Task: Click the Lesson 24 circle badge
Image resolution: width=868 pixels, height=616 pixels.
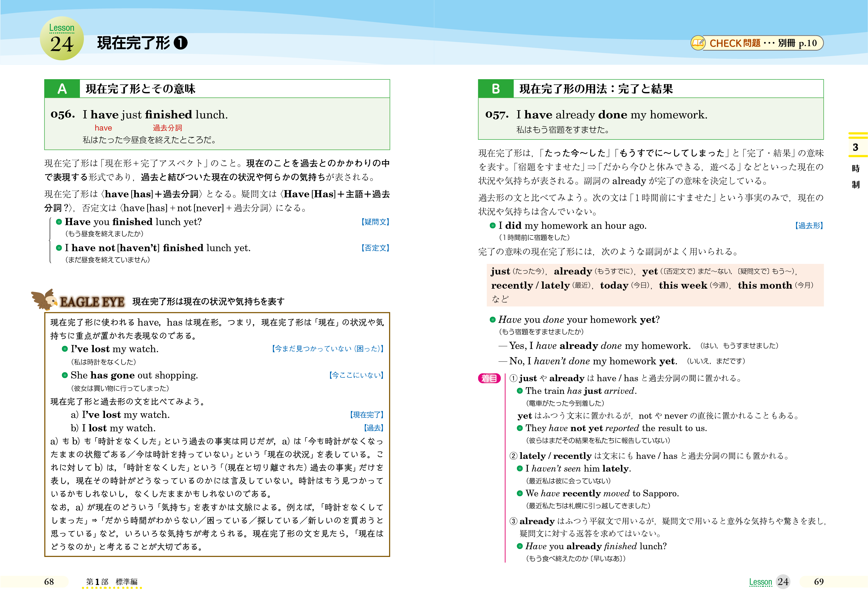Action: pos(62,38)
